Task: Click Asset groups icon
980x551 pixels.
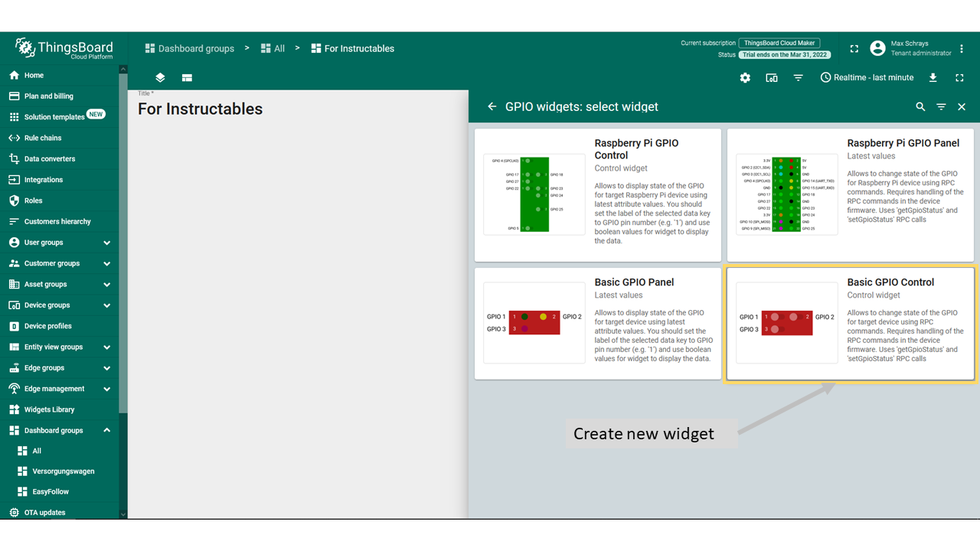Action: [14, 284]
